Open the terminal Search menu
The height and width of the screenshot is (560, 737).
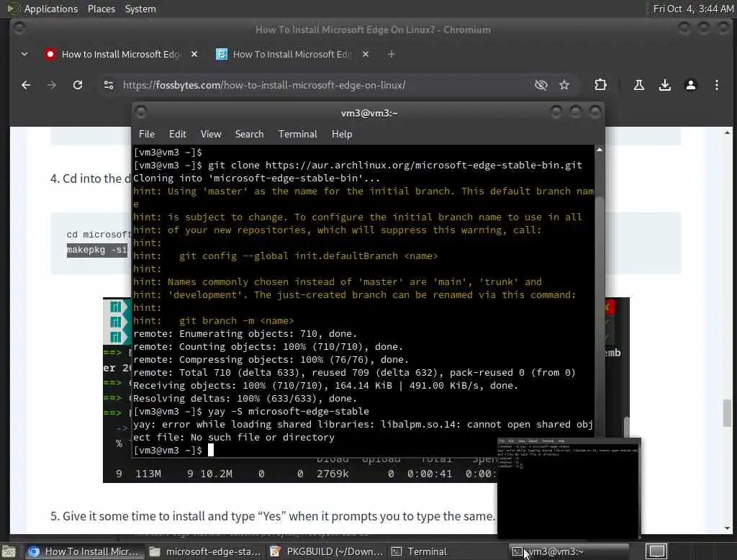[249, 135]
